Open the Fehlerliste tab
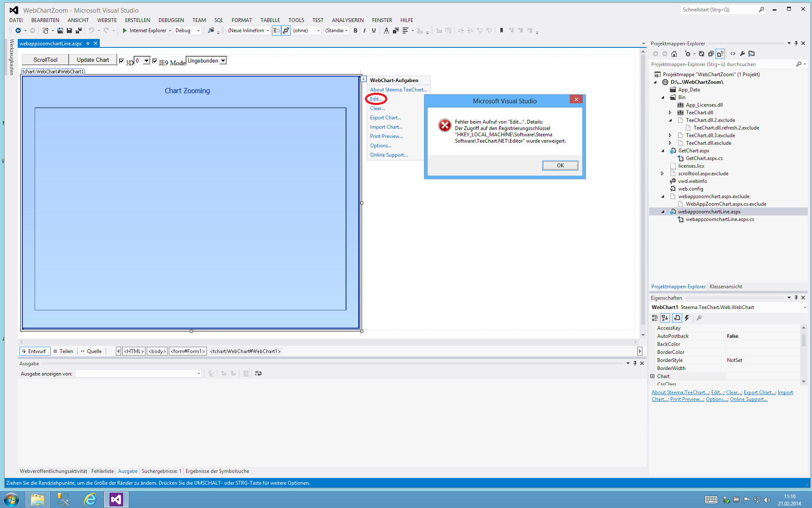Image resolution: width=812 pixels, height=508 pixels. [x=102, y=471]
